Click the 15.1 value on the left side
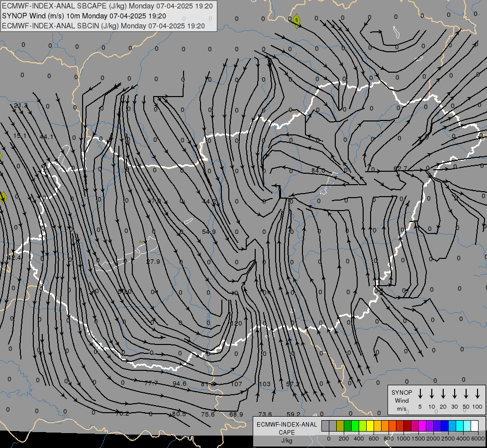This screenshot has height=448, width=487. (20, 135)
